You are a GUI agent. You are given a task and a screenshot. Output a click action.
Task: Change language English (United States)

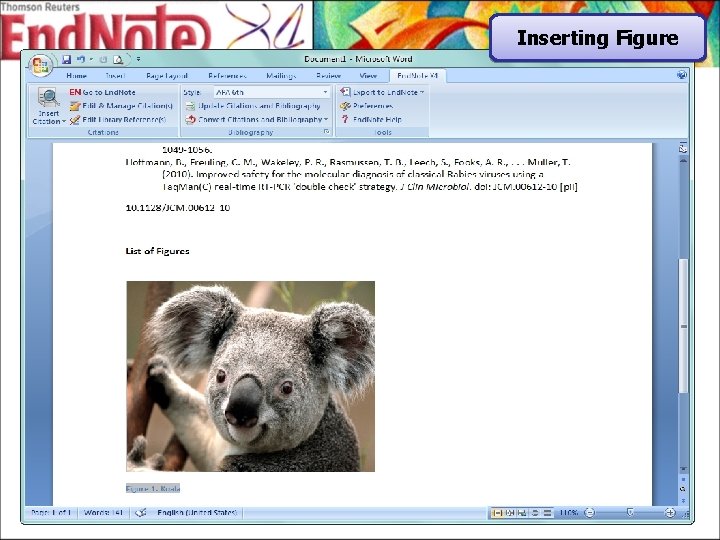(x=197, y=512)
